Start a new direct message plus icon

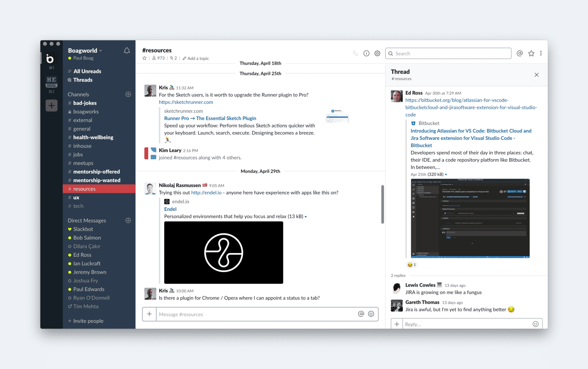click(128, 220)
